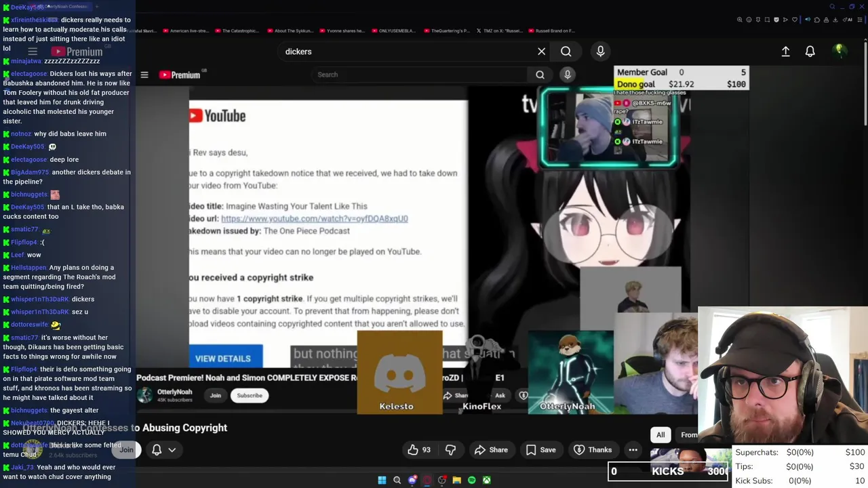
Task: Open the upload/create icon in top bar
Action: pos(785,52)
